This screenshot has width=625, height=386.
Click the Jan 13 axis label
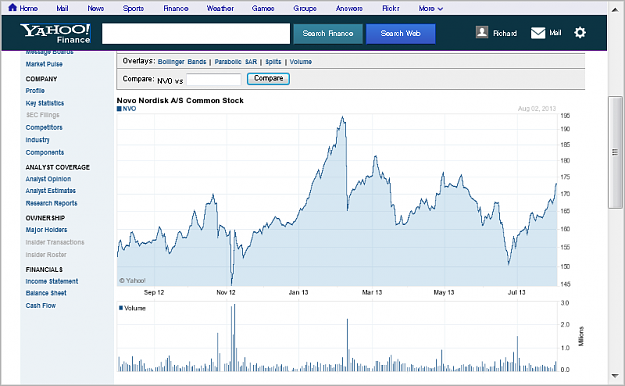click(298, 293)
